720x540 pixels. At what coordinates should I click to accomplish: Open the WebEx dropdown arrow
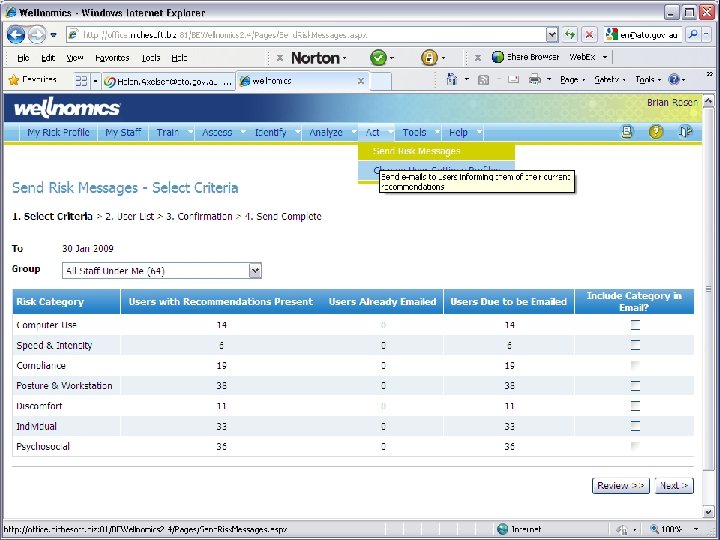click(x=605, y=57)
